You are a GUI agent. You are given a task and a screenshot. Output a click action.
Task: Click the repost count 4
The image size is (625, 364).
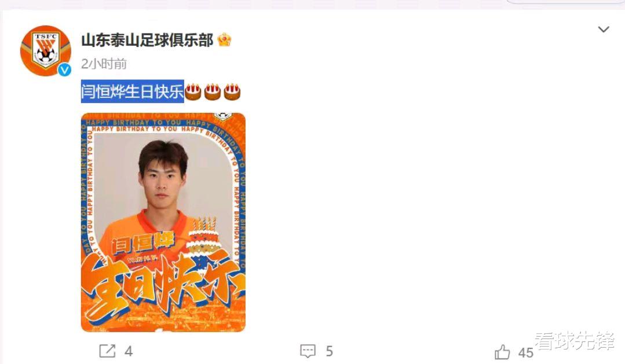[x=129, y=351]
